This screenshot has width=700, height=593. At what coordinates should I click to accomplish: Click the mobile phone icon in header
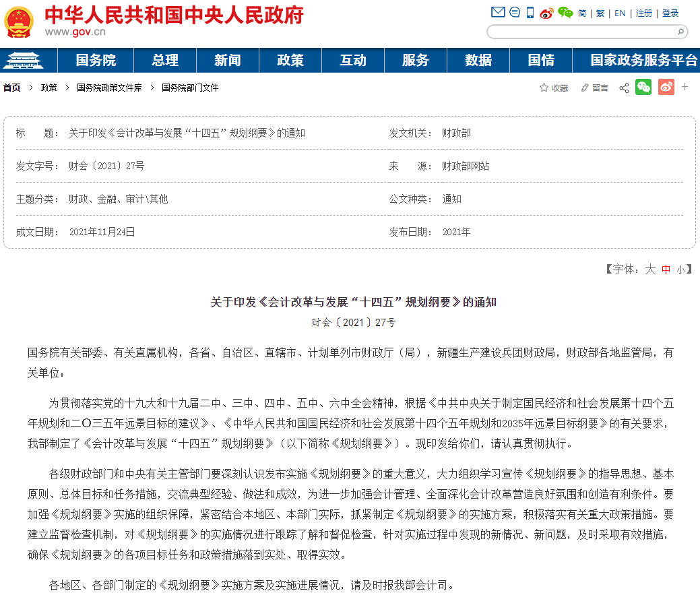pos(530,13)
